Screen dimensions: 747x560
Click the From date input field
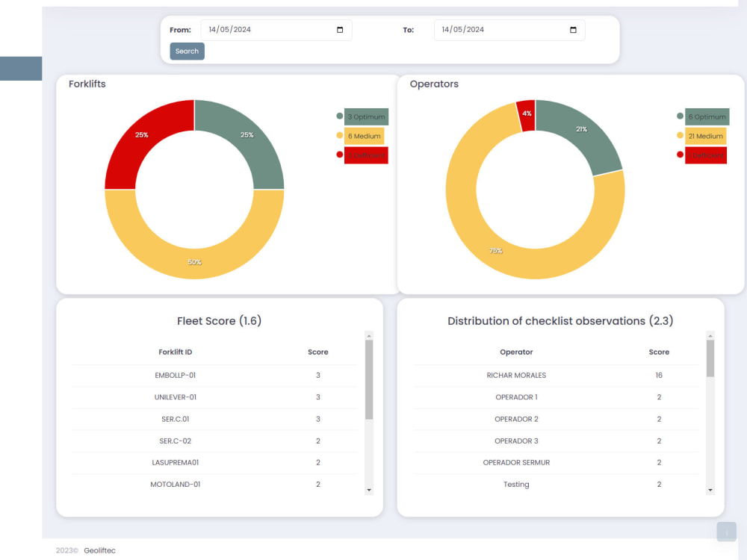point(276,30)
